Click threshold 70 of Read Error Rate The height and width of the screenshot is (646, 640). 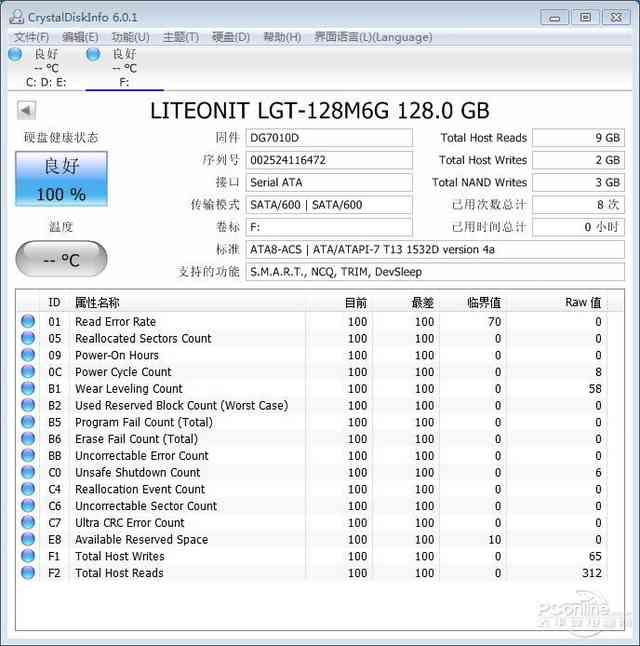[x=495, y=321]
